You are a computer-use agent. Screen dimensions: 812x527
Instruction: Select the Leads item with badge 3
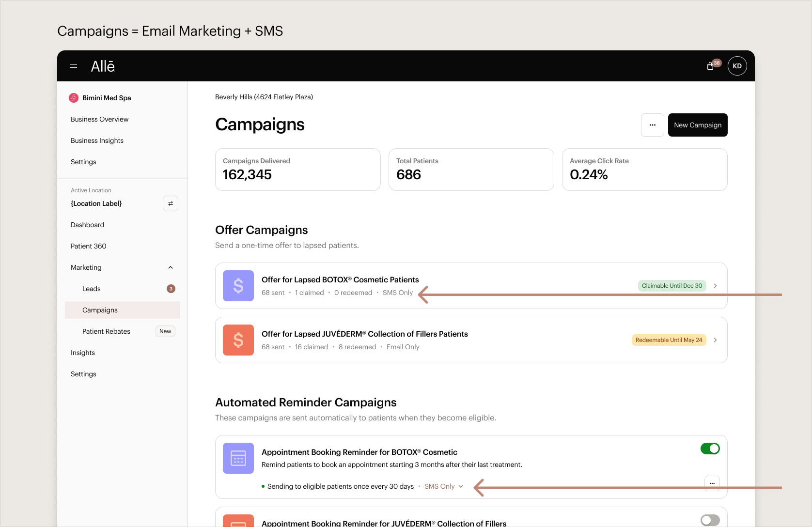91,289
